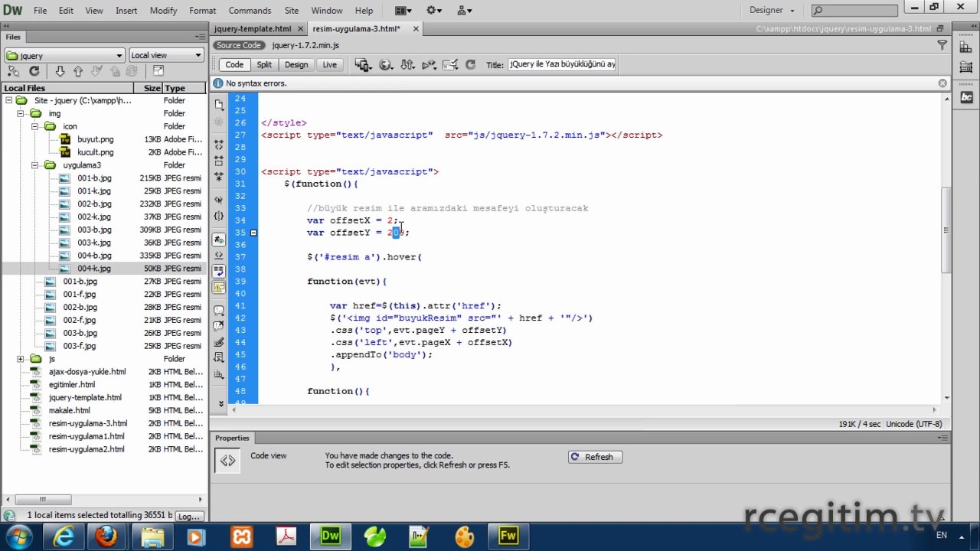Open the Extend Dreamweaver gear dropdown
The width and height of the screenshot is (980, 551).
click(x=433, y=11)
